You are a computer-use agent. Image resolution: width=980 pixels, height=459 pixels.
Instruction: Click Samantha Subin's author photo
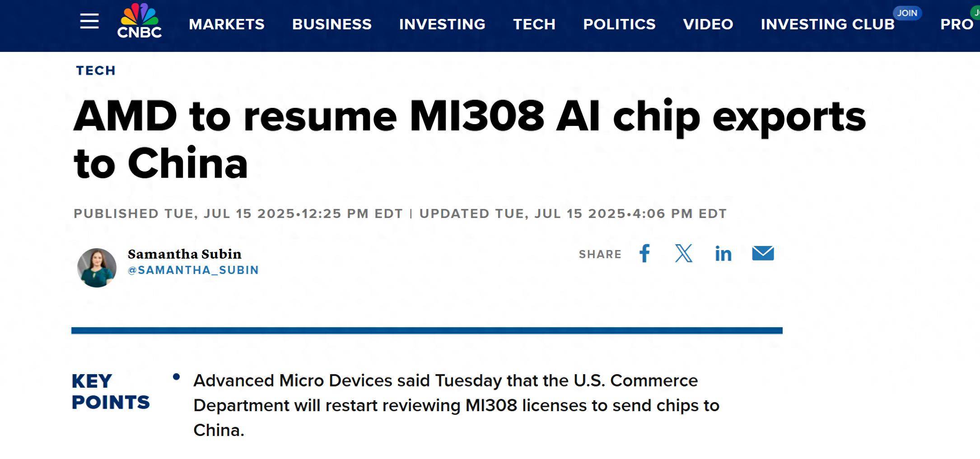(97, 268)
